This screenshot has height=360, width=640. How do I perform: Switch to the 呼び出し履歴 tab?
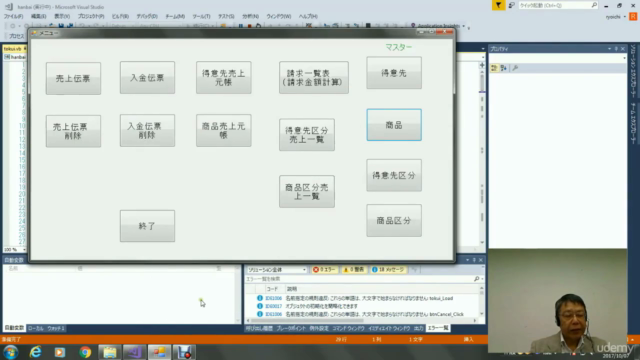259,328
